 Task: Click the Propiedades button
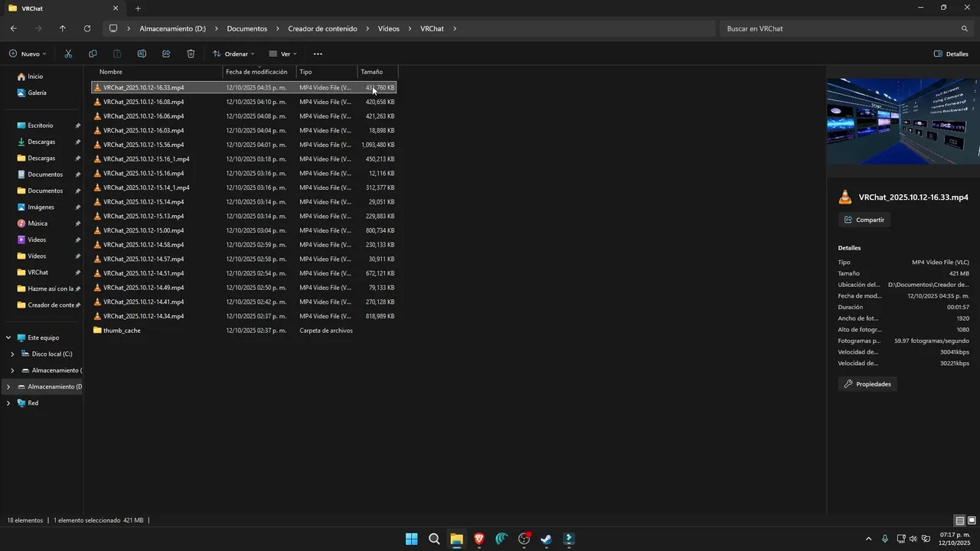pos(867,383)
